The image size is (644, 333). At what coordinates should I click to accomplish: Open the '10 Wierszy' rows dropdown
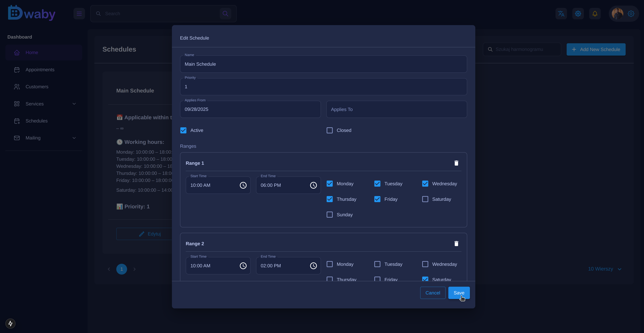pos(604,269)
